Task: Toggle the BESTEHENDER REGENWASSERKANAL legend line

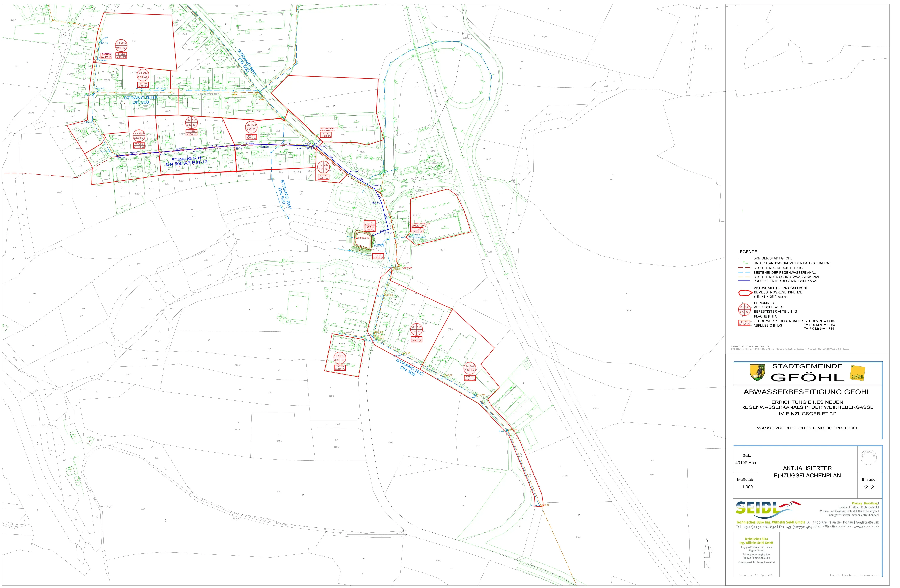Action: [744, 272]
